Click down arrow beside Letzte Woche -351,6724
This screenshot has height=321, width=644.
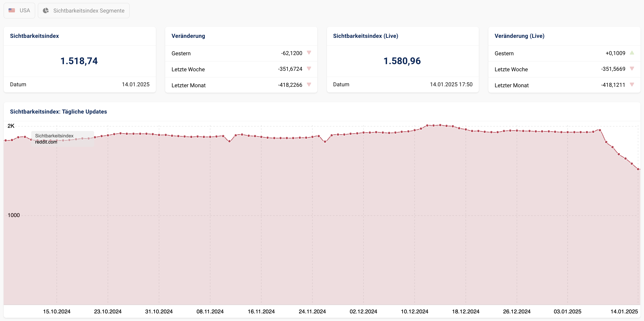pyautogui.click(x=309, y=69)
